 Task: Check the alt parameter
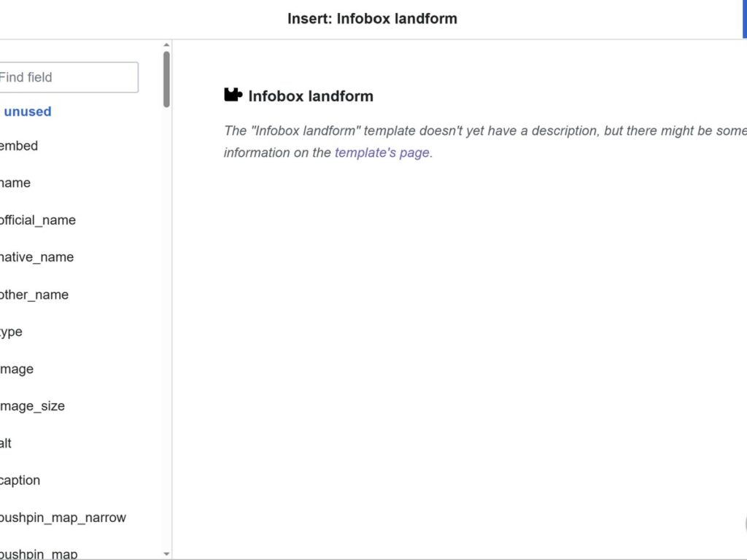pyautogui.click(x=6, y=443)
